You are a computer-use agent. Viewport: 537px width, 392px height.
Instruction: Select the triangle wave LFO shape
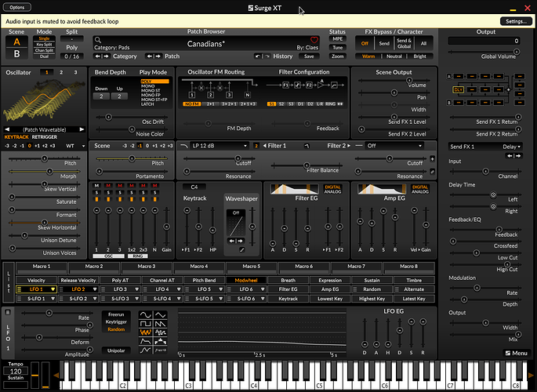tap(160, 314)
